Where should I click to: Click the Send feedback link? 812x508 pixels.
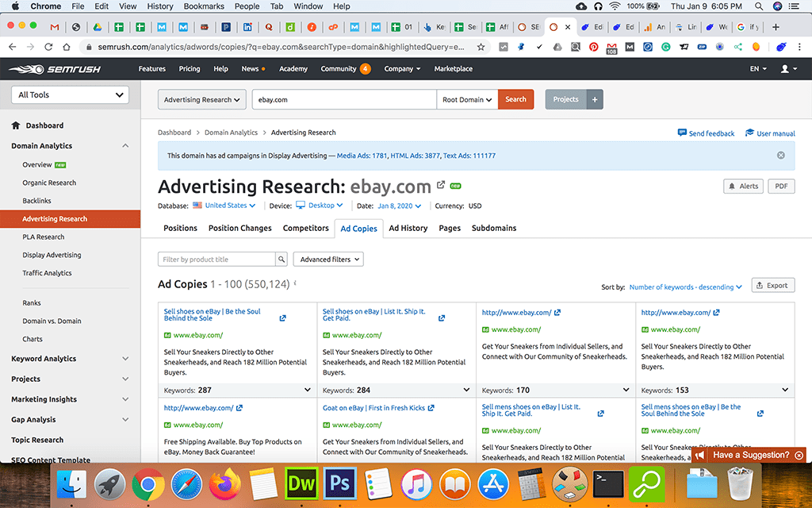pos(706,133)
